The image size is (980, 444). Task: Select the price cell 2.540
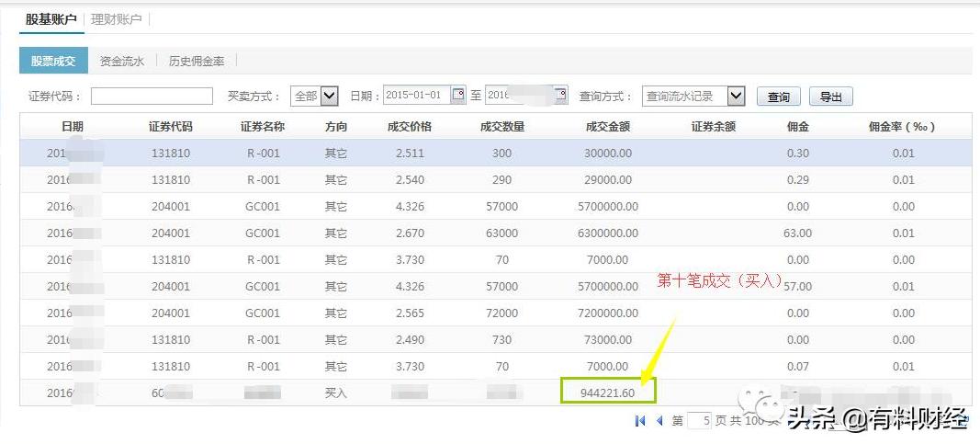click(410, 179)
